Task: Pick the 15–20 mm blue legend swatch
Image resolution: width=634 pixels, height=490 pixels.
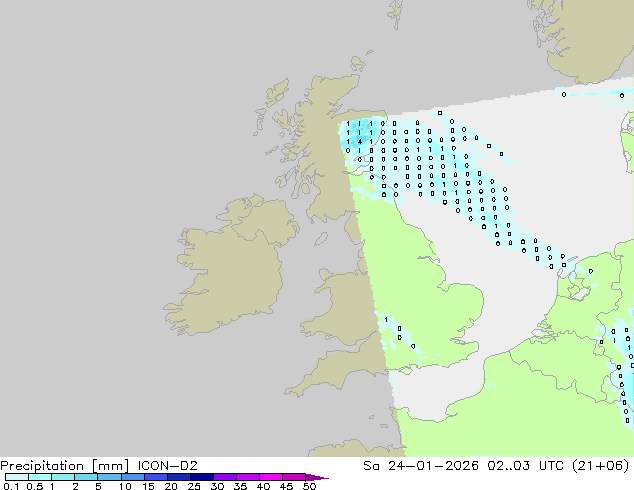Action: (x=155, y=477)
